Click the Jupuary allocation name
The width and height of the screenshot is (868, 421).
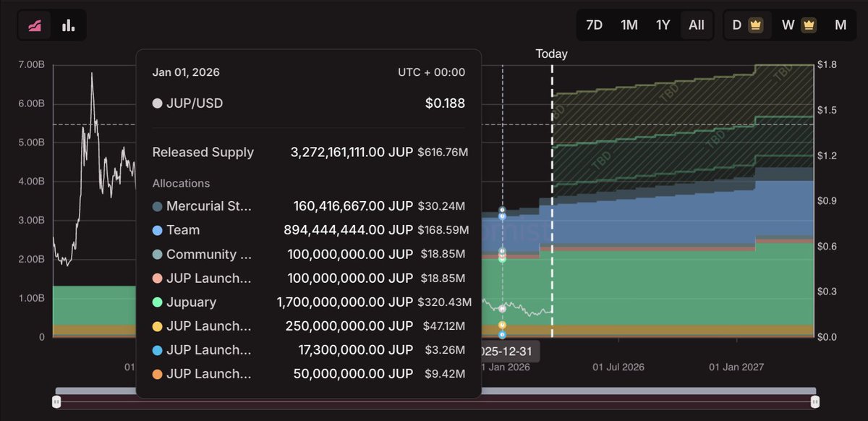[x=191, y=302]
